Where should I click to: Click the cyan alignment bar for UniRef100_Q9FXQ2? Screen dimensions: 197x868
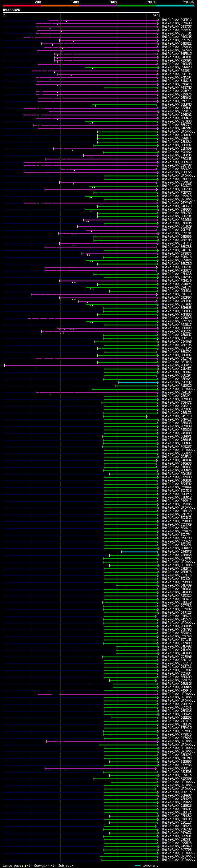coord(138,382)
